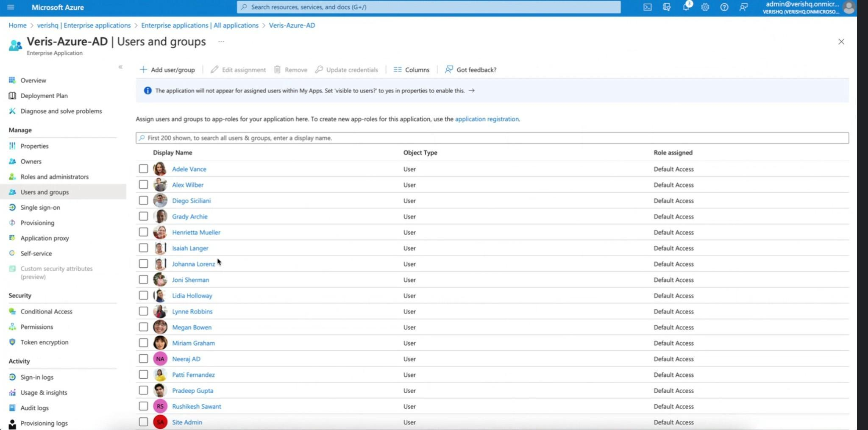The image size is (868, 430).
Task: Select the checkbox next to Megan Bowen
Action: coord(143,327)
